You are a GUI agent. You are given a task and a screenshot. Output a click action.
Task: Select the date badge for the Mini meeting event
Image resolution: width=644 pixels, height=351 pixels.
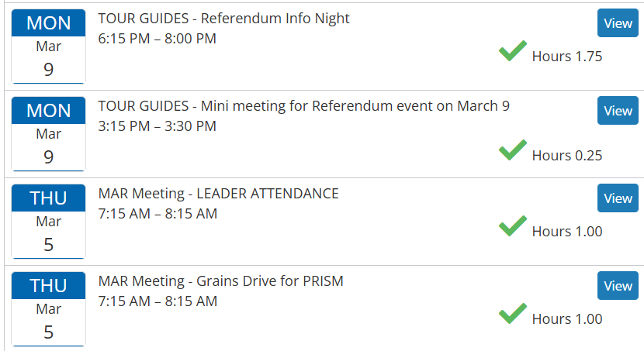[x=48, y=134]
